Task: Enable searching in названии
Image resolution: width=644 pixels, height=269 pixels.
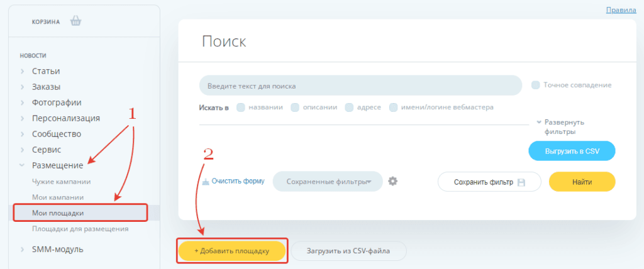Action: coord(241,107)
